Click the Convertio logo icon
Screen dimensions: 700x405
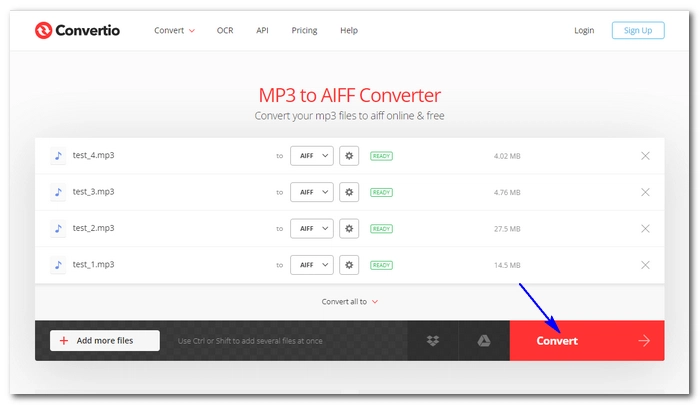(42, 30)
